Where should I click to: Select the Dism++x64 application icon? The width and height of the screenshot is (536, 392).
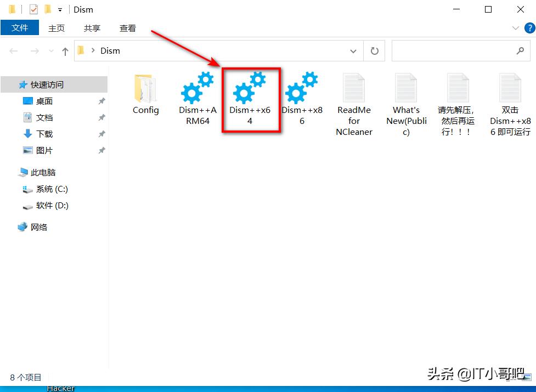click(x=250, y=88)
